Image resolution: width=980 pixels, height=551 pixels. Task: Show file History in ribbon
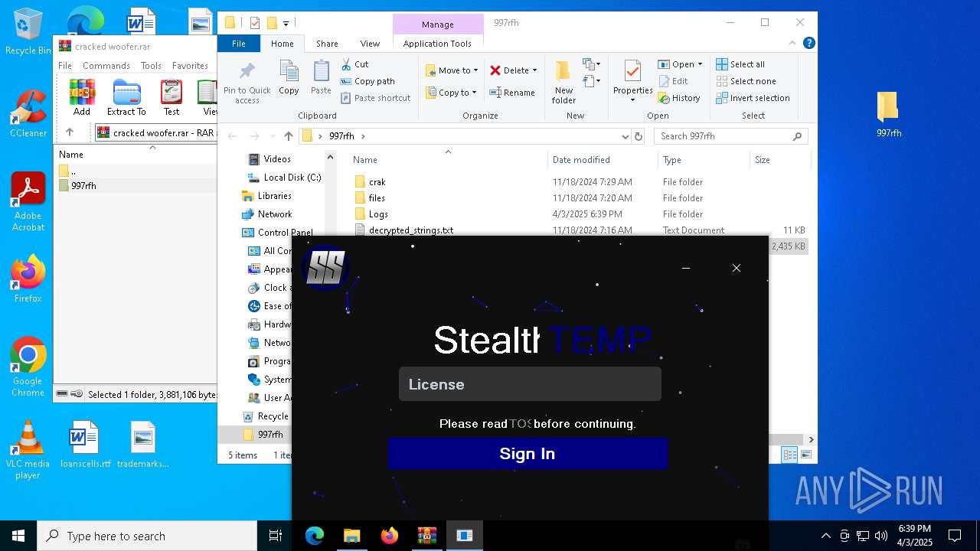[679, 98]
